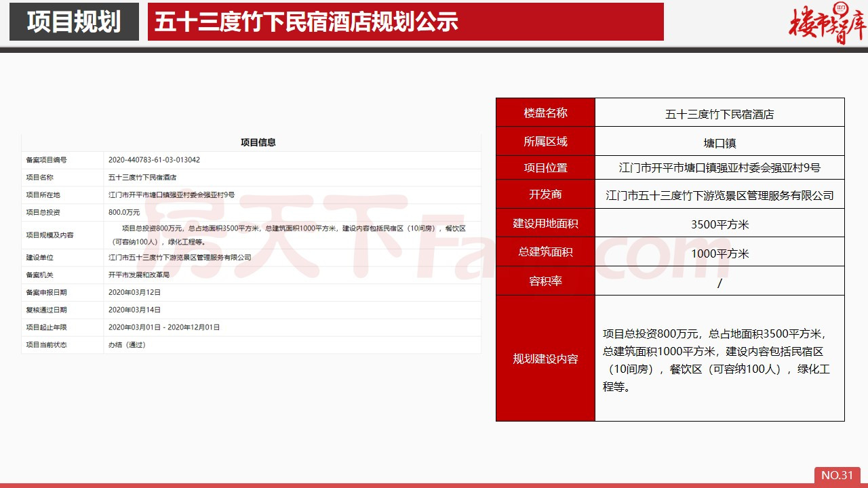Click the 备案项目编号 row label
868x488 pixels.
(x=46, y=160)
